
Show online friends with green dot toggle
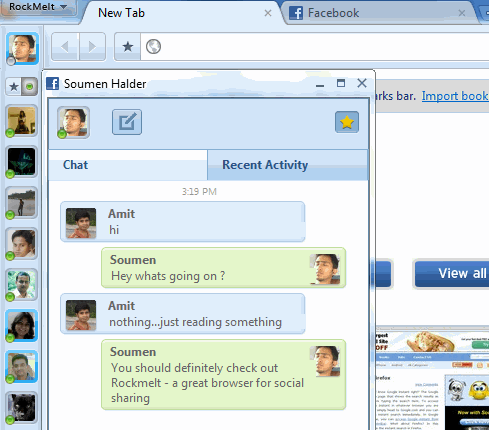(30, 87)
